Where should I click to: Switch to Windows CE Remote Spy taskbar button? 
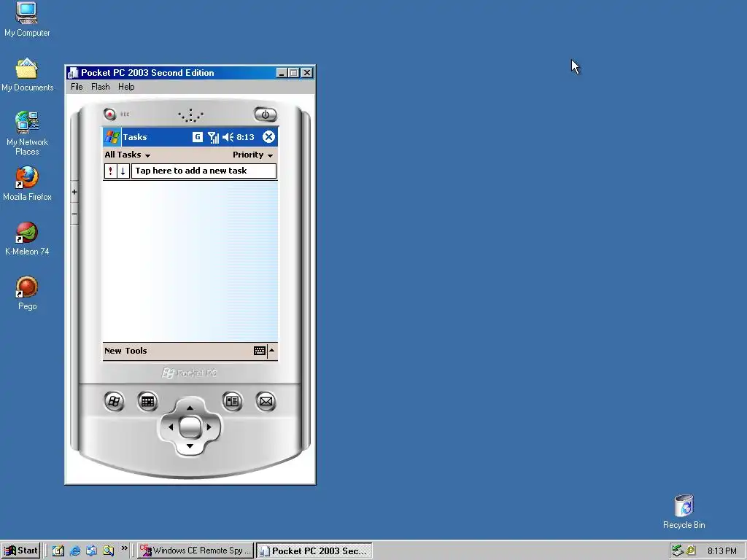196,551
